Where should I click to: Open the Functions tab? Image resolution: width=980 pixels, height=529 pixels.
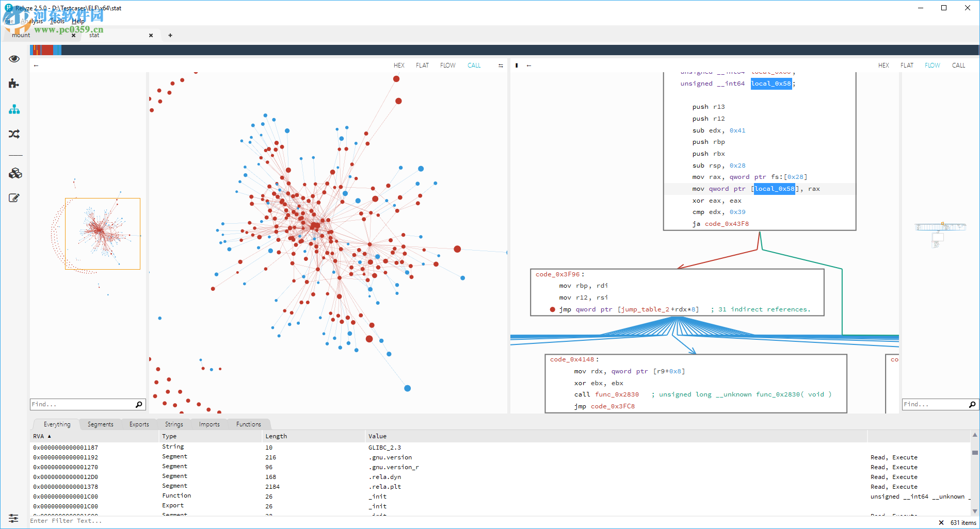click(x=248, y=424)
